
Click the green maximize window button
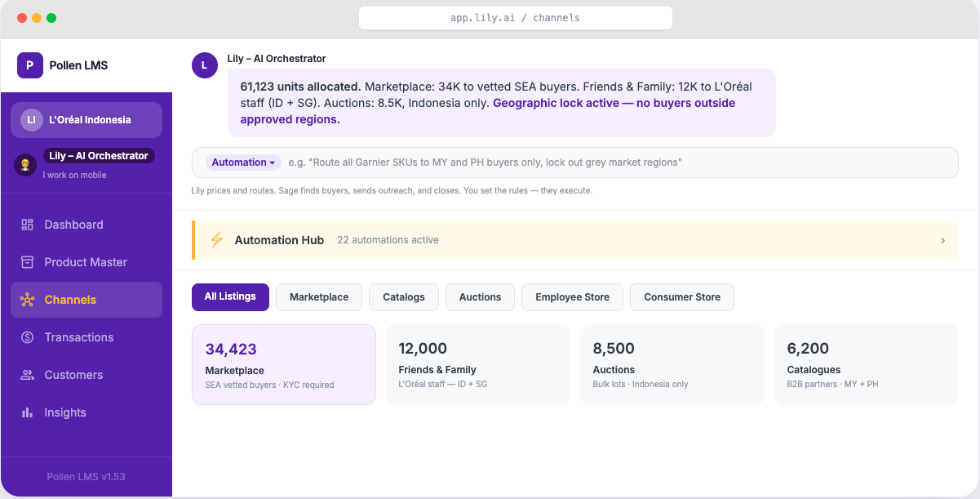[x=51, y=18]
